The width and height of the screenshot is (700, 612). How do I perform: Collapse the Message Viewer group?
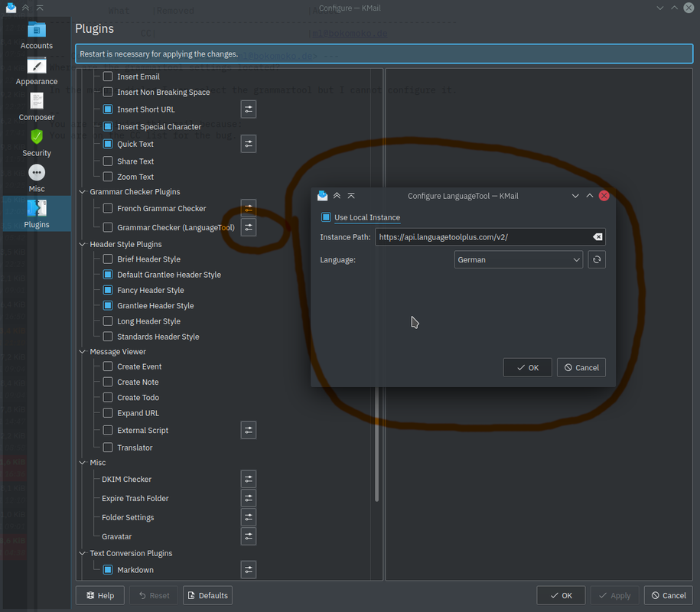(x=82, y=352)
